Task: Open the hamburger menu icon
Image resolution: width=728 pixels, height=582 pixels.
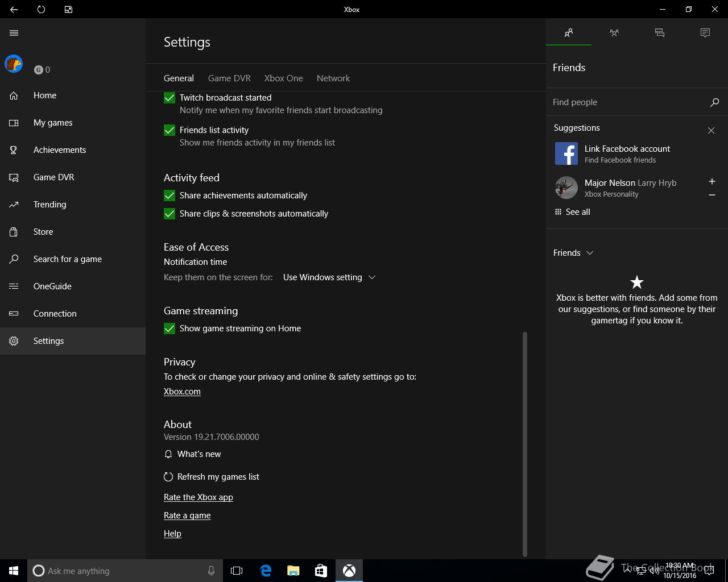Action: [x=14, y=33]
